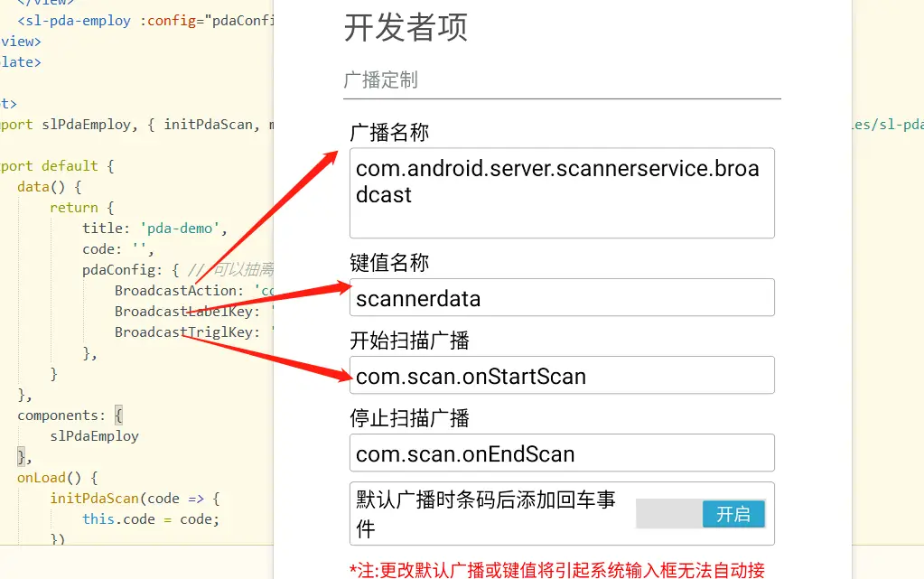This screenshot has height=579, width=924.
Task: Toggle the 开启 switch for adding Enter event
Action: click(700, 514)
